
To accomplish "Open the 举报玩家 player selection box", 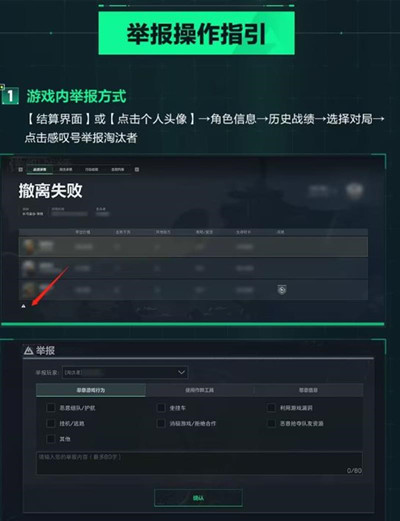I will point(125,372).
